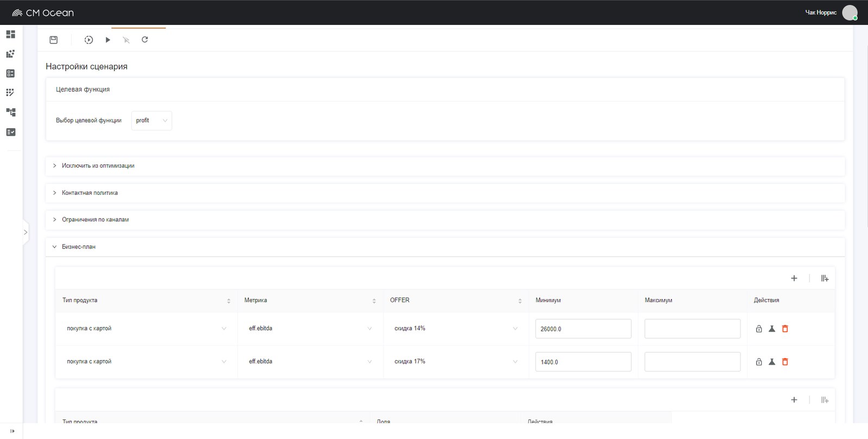The image size is (868, 439).
Task: Expand the Исключить из оптимизации section
Action: pos(445,166)
